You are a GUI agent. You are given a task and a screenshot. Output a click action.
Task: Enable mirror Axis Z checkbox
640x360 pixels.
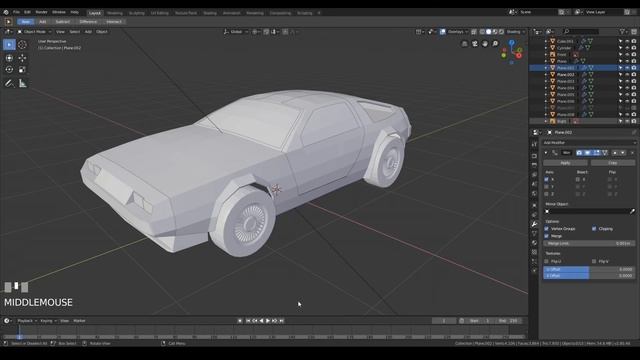pos(547,194)
